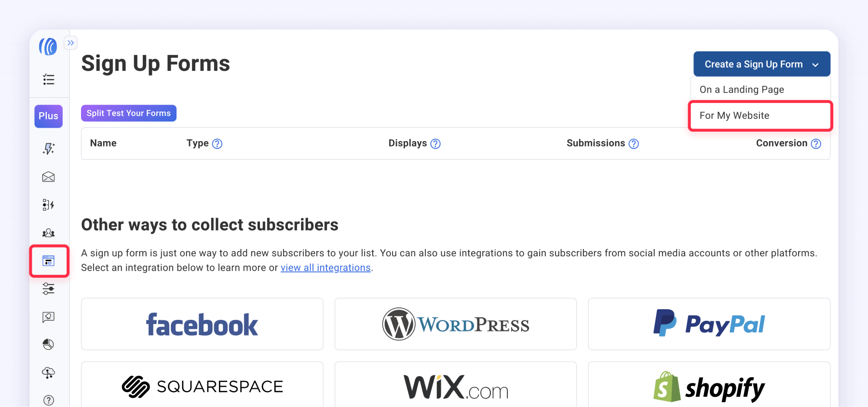Select the Sign Up Forms sidebar icon

48,261
